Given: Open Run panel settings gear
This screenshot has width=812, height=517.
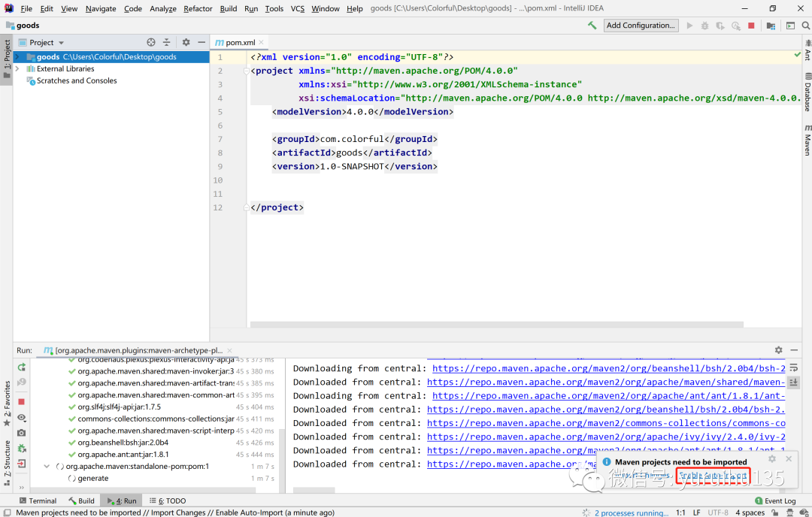Looking at the screenshot, I should [778, 350].
